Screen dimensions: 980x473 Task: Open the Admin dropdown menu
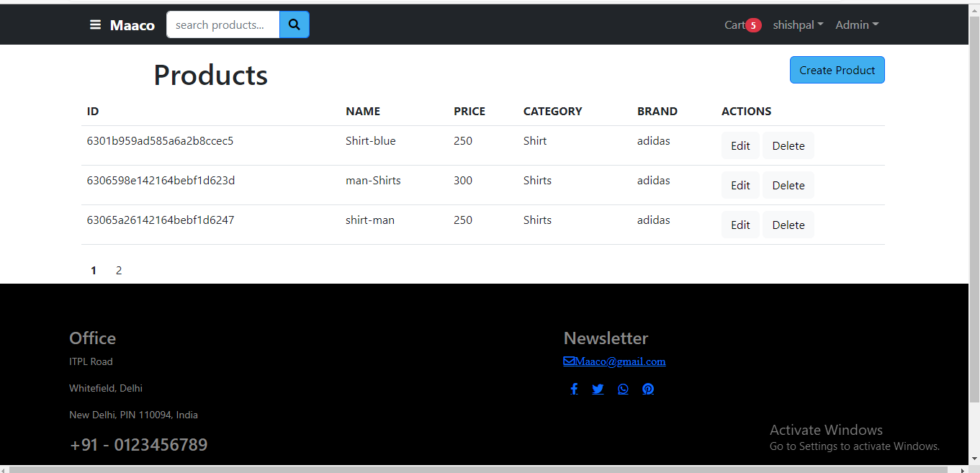(856, 24)
